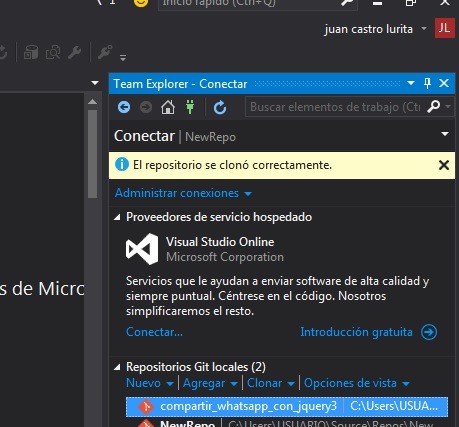Click the green Connect plug icon
The image size is (459, 427).
[x=190, y=107]
